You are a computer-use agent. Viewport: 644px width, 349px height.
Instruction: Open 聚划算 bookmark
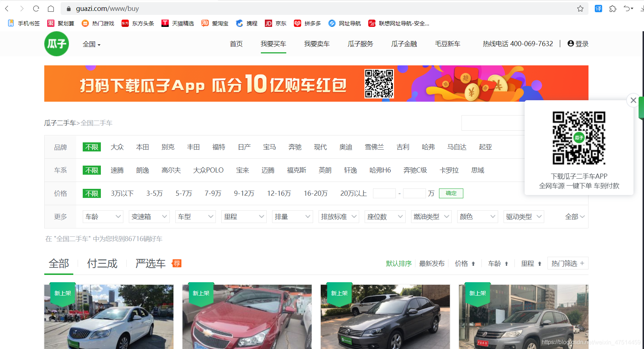coord(61,23)
